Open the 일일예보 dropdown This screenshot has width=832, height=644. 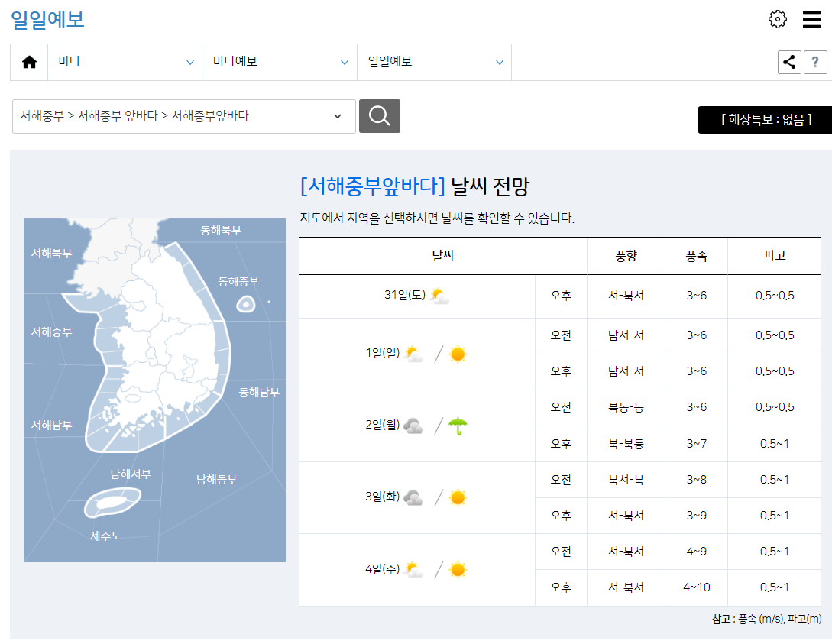pos(435,62)
